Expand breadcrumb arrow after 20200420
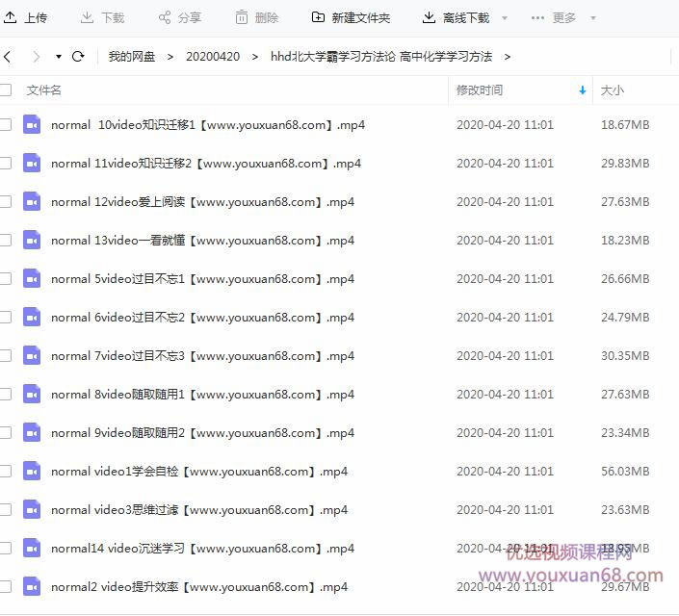 click(255, 57)
